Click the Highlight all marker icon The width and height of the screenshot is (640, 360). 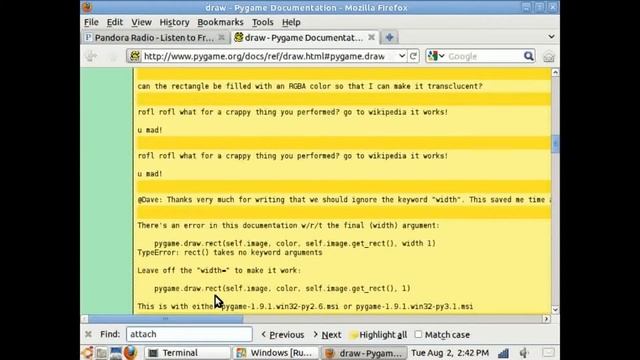354,335
